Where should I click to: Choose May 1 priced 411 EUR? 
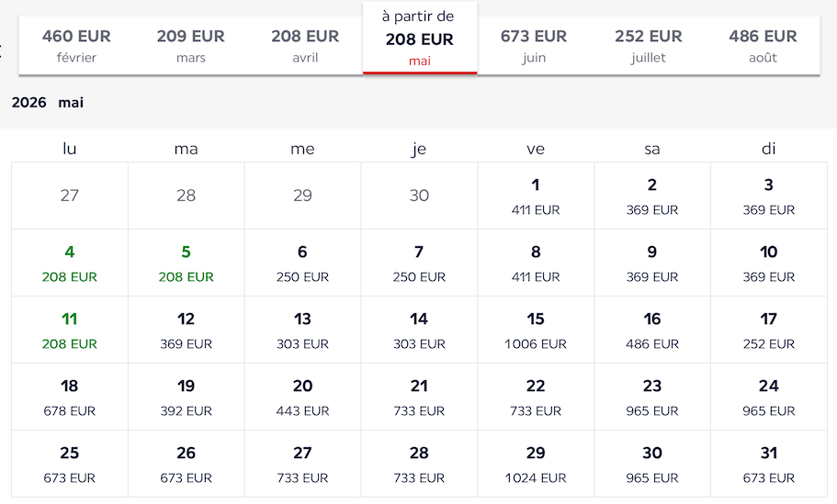pos(536,196)
